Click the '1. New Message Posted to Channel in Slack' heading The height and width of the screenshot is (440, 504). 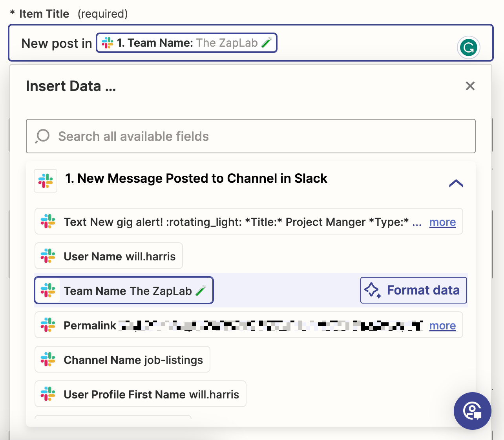point(196,178)
